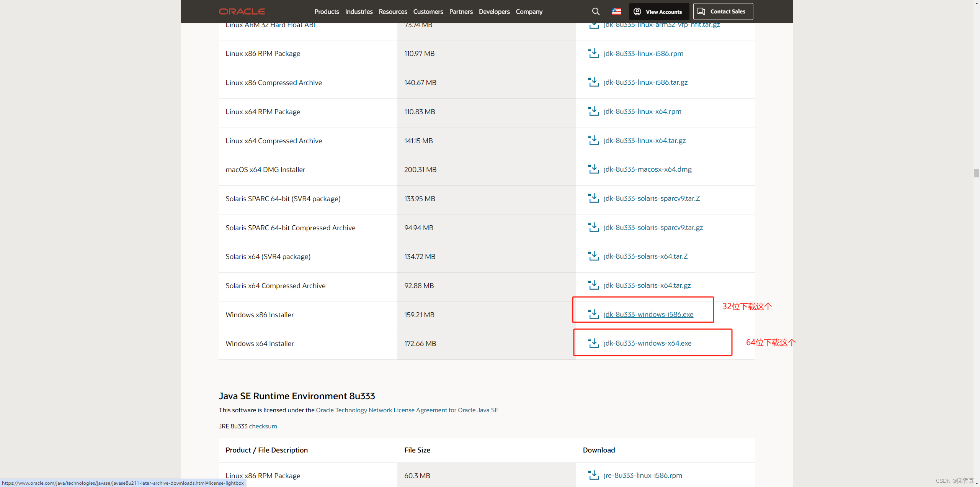Open the Industries menu in header
Image resolution: width=980 pixels, height=487 pixels.
point(359,11)
